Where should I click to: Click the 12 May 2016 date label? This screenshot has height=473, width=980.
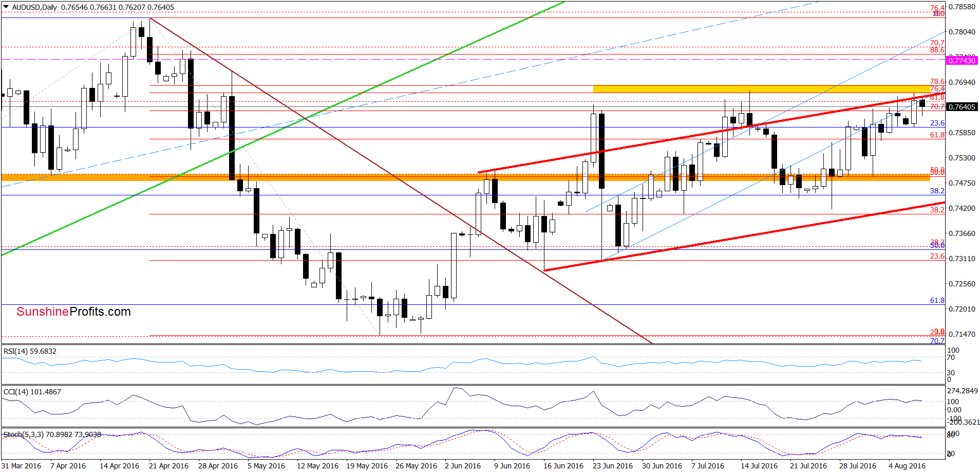pyautogui.click(x=317, y=466)
